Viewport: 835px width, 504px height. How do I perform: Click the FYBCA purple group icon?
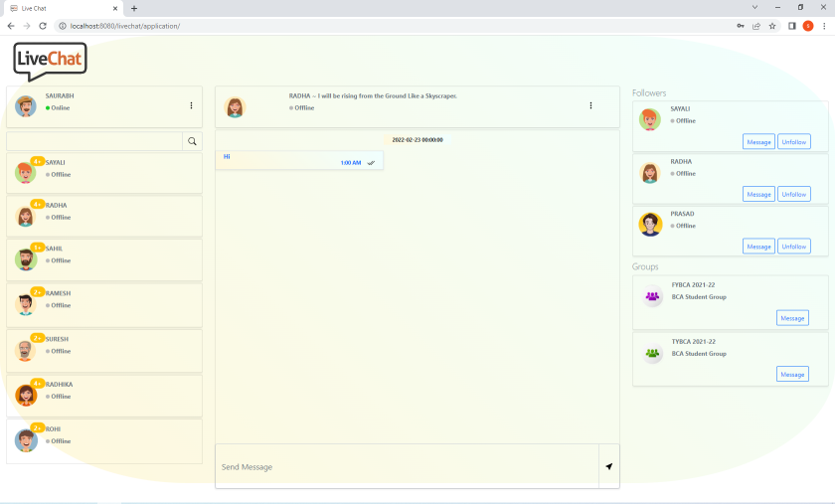[x=652, y=296]
